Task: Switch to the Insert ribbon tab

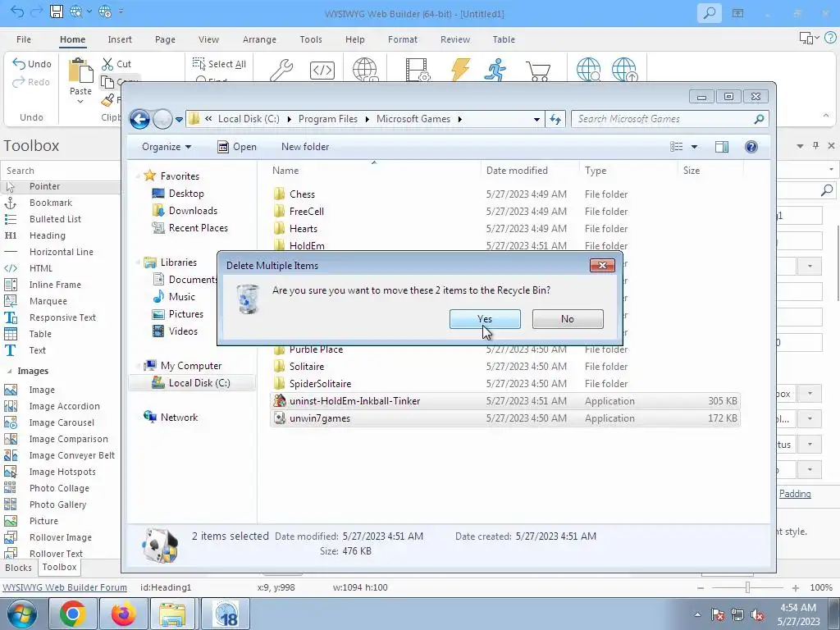Action: pyautogui.click(x=120, y=39)
